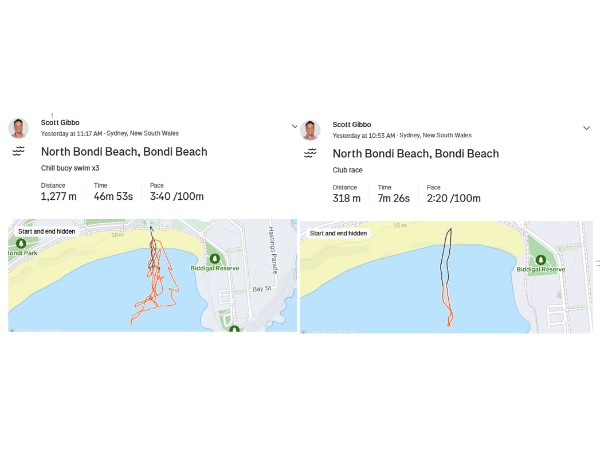Viewport: 600px width, 450px height.
Task: Open Scott Gibbo's profile name on the 11:17 AM post
Action: point(59,123)
